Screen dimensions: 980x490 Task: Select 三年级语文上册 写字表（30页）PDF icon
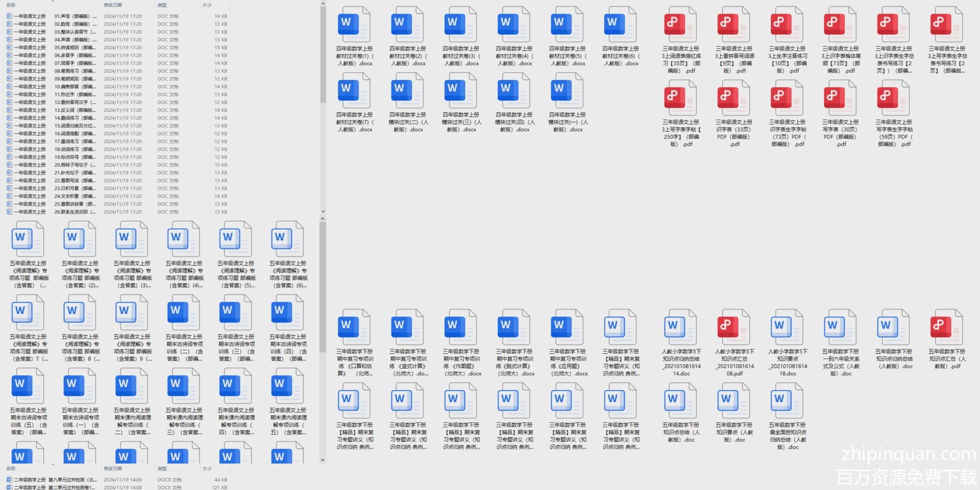[x=840, y=98]
